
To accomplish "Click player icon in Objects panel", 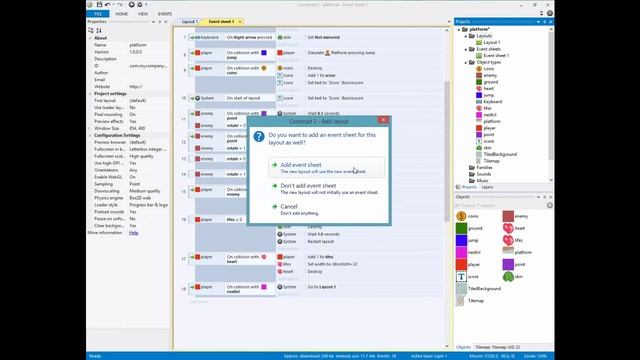I will pos(461,264).
